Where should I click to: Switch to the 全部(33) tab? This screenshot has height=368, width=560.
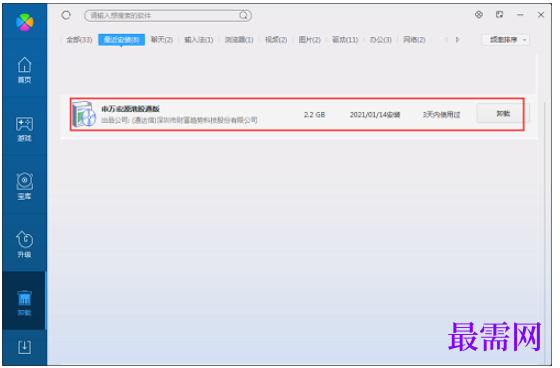79,40
